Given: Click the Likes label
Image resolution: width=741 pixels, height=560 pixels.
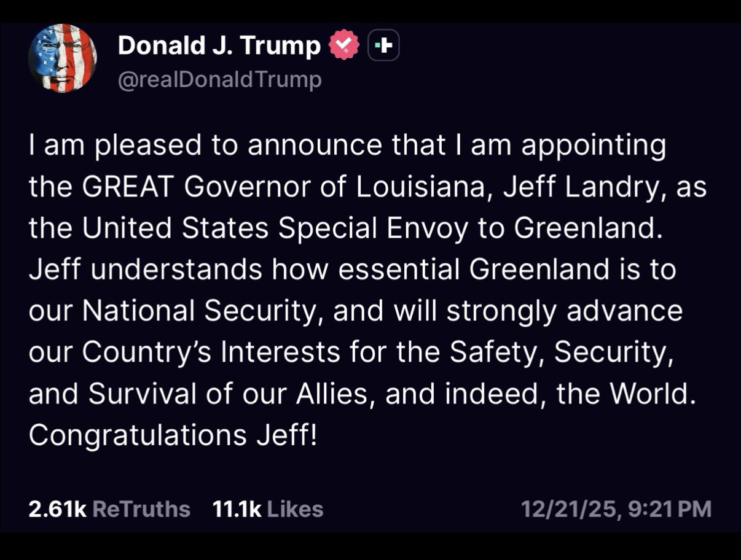Looking at the screenshot, I should coord(296,509).
